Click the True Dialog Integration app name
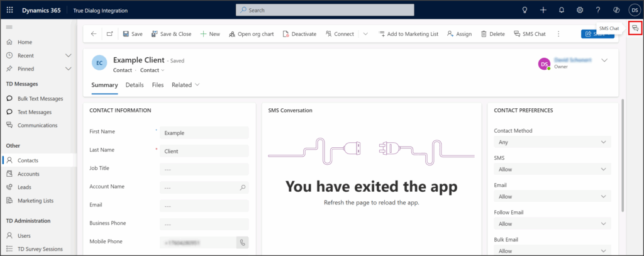Screen dimensions: 644x256 (x=100, y=10)
